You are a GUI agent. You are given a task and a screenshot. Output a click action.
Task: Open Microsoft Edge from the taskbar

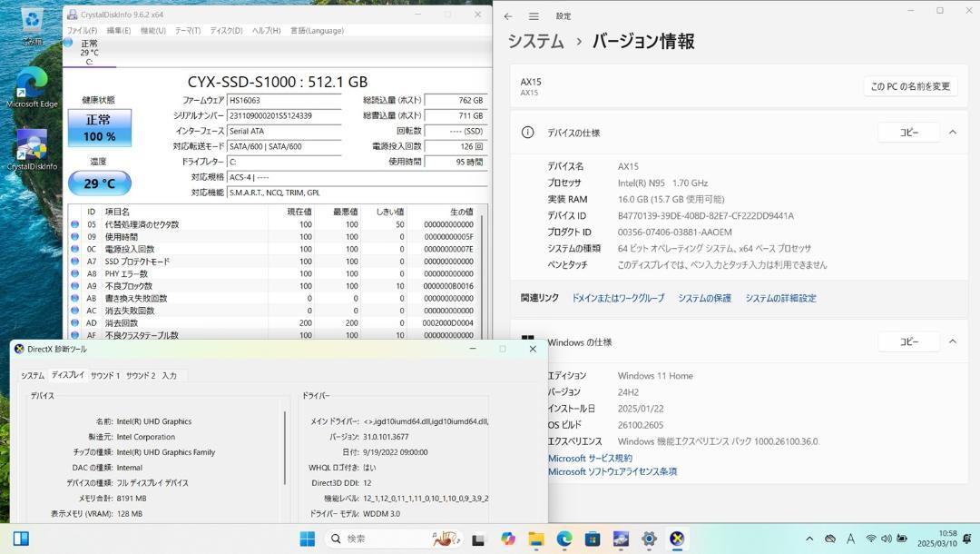coord(564,539)
